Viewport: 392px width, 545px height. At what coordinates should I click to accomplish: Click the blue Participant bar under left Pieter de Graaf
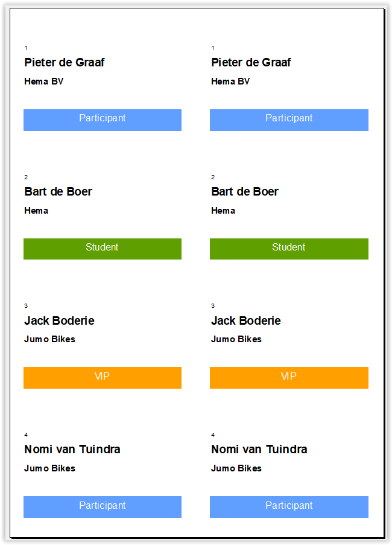pyautogui.click(x=103, y=120)
